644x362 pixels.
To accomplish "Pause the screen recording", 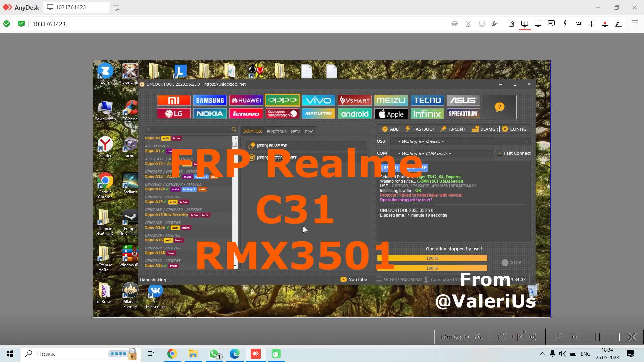I will pyautogui.click(x=598, y=337).
